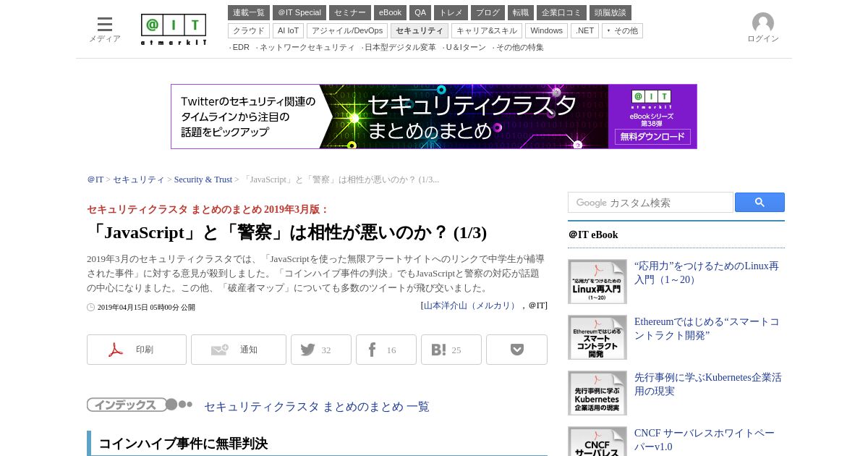Open 先行事例に学ぶKubernetes企業活用の現実 link

tap(708, 384)
